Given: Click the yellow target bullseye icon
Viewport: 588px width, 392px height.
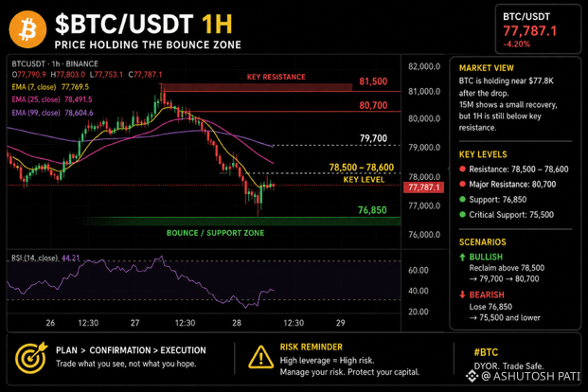Looking at the screenshot, I should [x=31, y=358].
